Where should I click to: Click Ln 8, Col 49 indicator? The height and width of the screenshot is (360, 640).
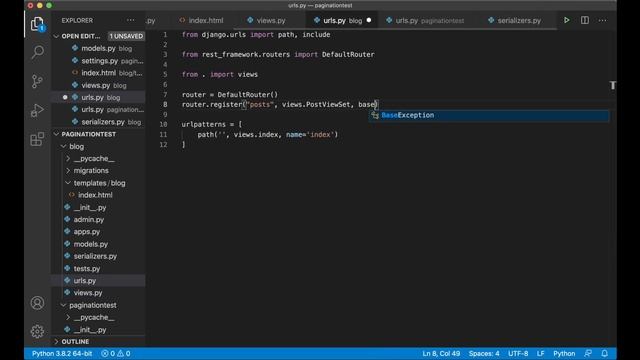[x=441, y=353]
